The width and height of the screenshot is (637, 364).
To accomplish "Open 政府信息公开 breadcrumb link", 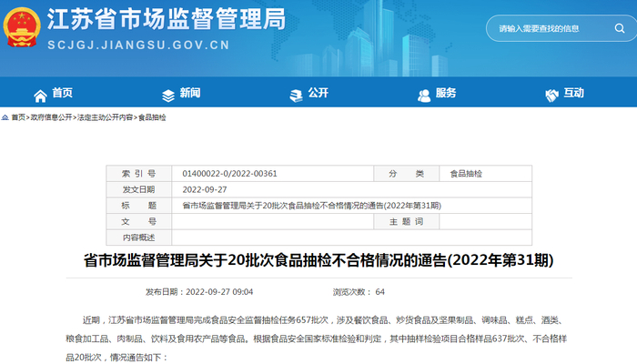I will pyautogui.click(x=52, y=117).
